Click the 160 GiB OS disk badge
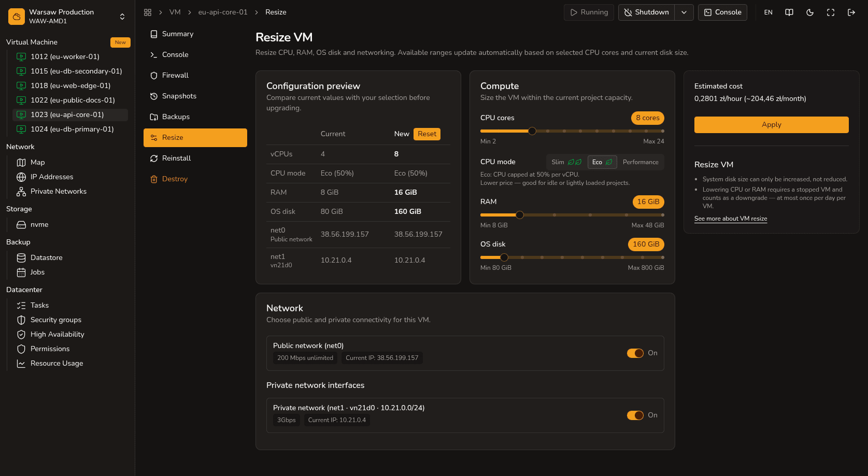 point(646,244)
